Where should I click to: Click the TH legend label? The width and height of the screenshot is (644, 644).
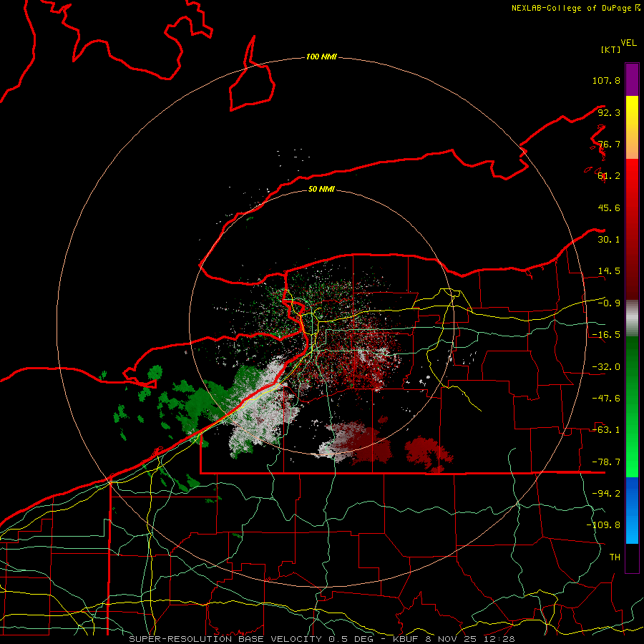pyautogui.click(x=615, y=557)
